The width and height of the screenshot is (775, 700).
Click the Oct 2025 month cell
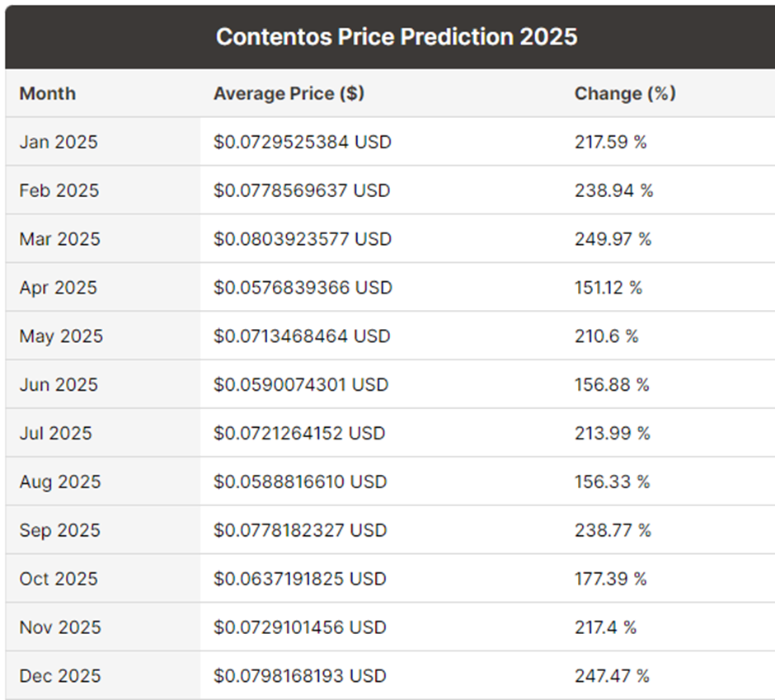click(58, 579)
